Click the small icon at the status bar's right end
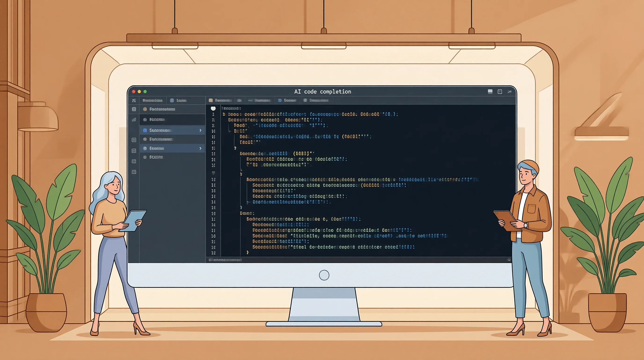This screenshot has height=360, width=644. click(x=509, y=260)
